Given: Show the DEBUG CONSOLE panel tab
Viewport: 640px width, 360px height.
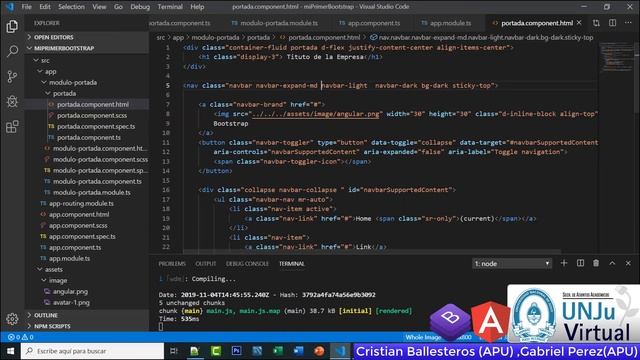Looking at the screenshot, I should [247, 264].
